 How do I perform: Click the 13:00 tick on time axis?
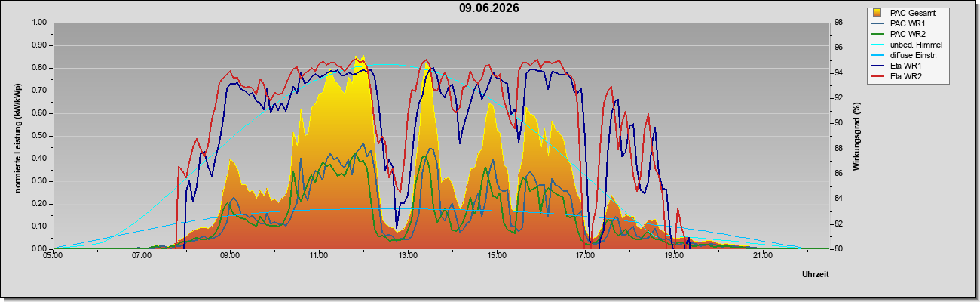click(x=408, y=256)
